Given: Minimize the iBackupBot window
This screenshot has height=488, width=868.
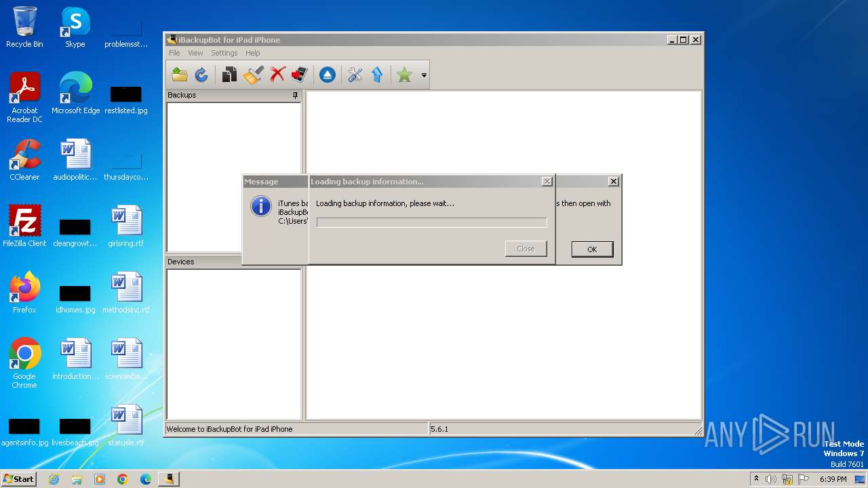Looking at the screenshot, I should click(672, 40).
